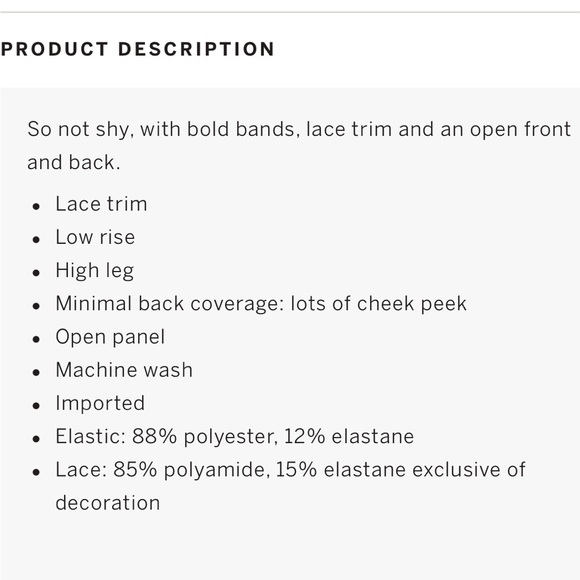Screen dimensions: 580x580
Task: Click the 'Low rise' bullet item
Action: pyautogui.click(x=95, y=237)
